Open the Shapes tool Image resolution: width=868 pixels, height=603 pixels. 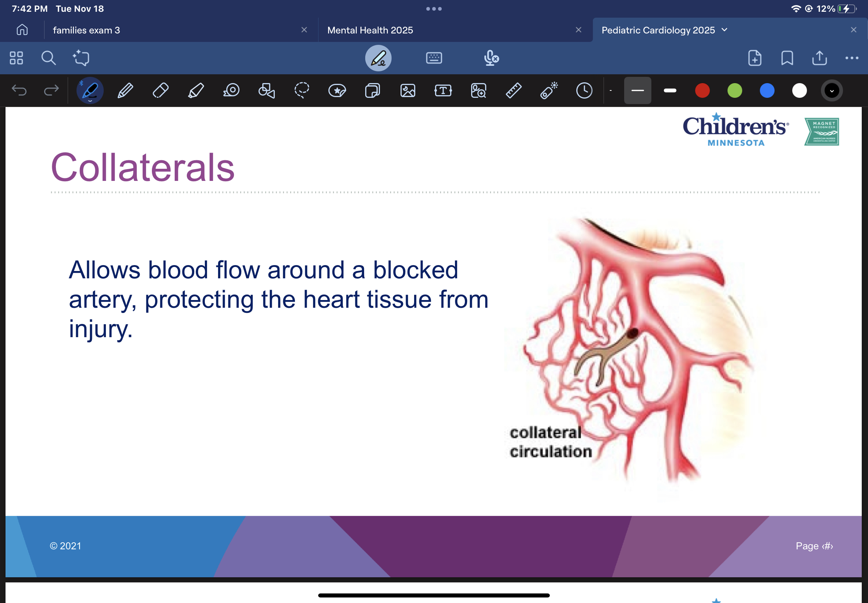266,90
